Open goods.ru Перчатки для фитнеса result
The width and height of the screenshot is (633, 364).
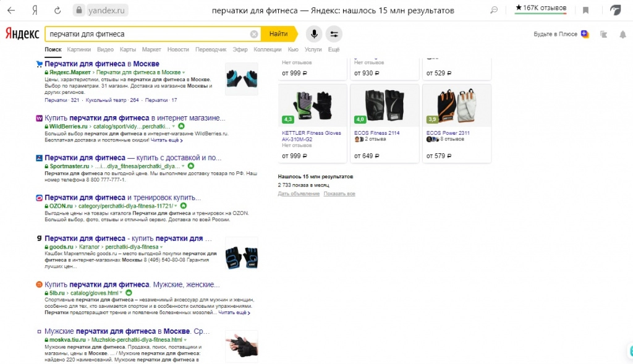[128, 238]
